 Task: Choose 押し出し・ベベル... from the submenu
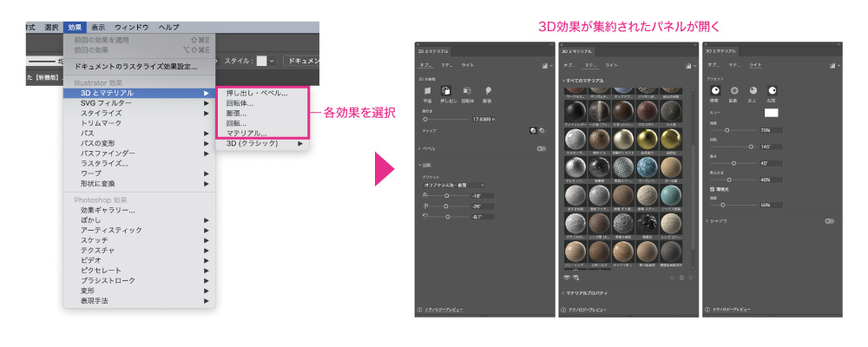click(257, 93)
